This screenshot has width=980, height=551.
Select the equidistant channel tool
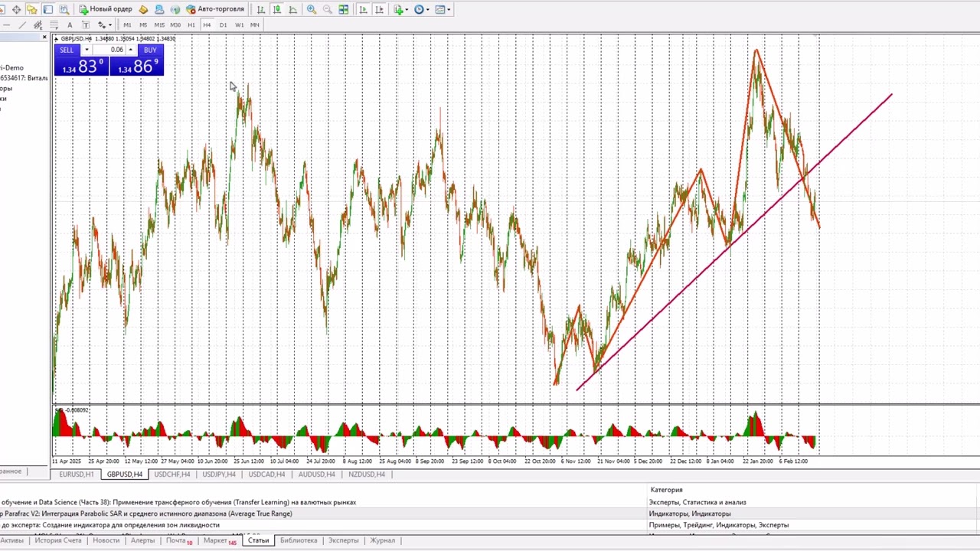pos(38,25)
